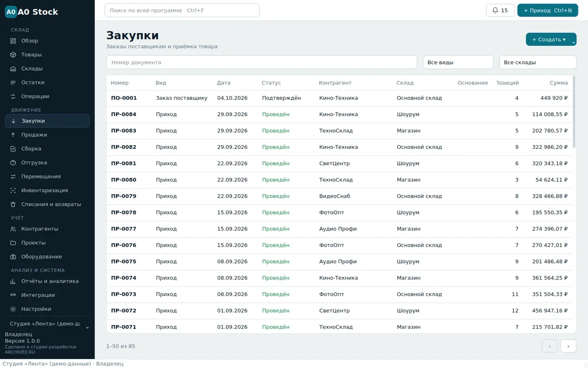Viewport: 588px width, 368px height.
Task: Open document ПО-0001
Action: (124, 98)
